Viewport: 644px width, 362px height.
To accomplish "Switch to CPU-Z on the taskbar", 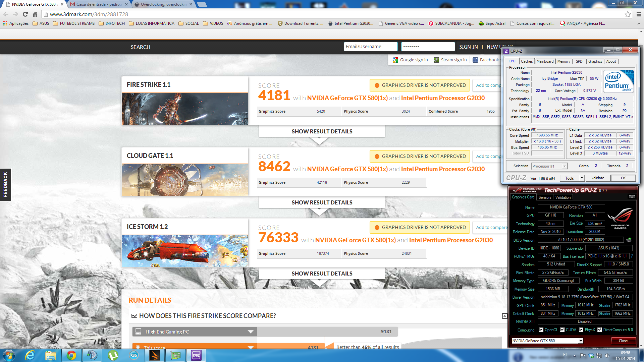I will pyautogui.click(x=196, y=355).
